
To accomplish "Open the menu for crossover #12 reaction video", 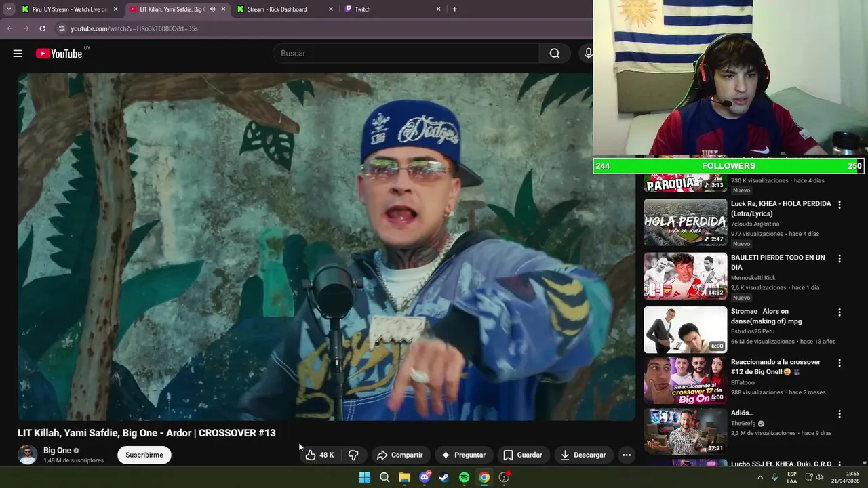I will click(x=840, y=363).
